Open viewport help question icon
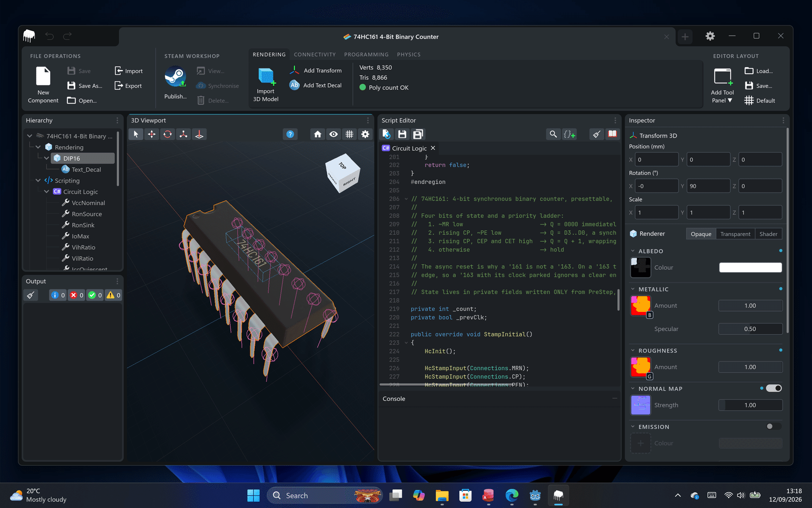 pos(290,134)
